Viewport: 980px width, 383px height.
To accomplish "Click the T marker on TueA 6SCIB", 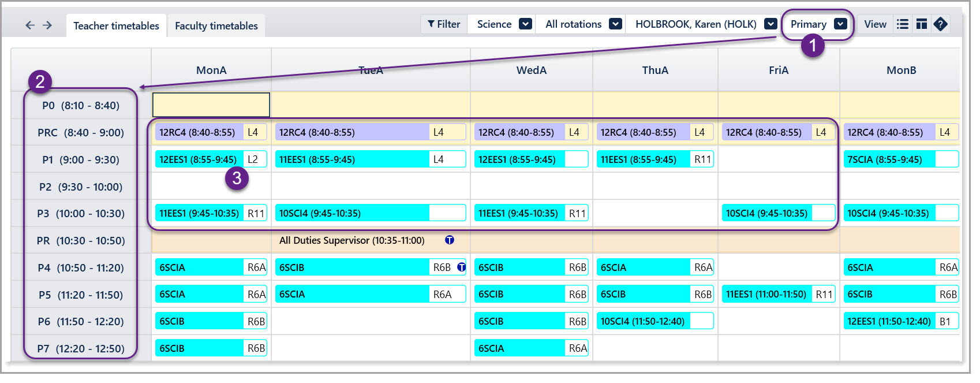I will point(461,267).
